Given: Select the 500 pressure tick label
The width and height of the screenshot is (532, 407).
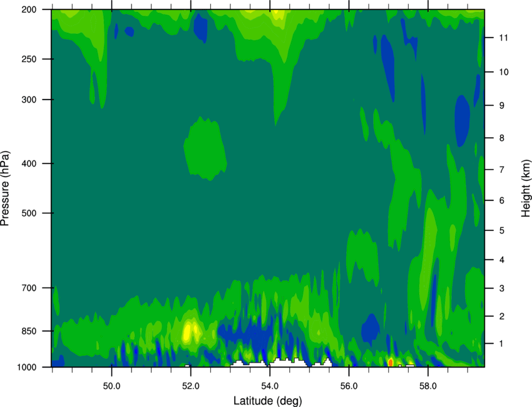Looking at the screenshot, I should pyautogui.click(x=29, y=213).
